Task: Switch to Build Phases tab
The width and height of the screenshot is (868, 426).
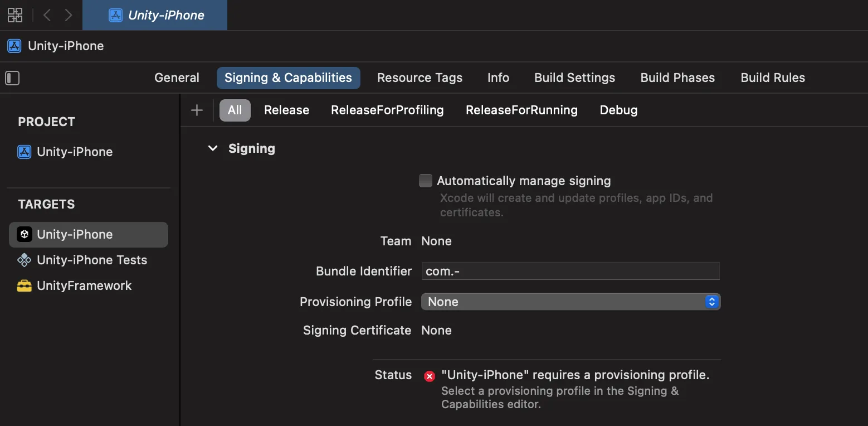Action: coord(677,78)
